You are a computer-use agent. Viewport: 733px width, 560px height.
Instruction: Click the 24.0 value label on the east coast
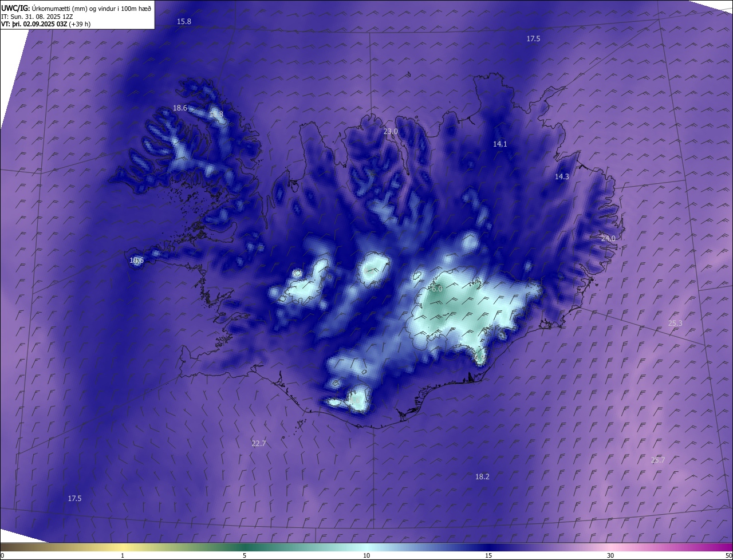608,238
